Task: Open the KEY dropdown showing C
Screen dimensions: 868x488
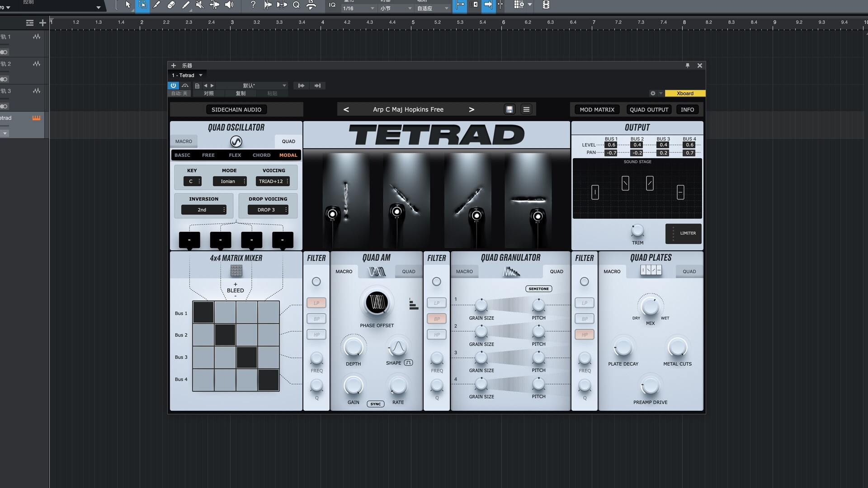Action: (x=193, y=181)
